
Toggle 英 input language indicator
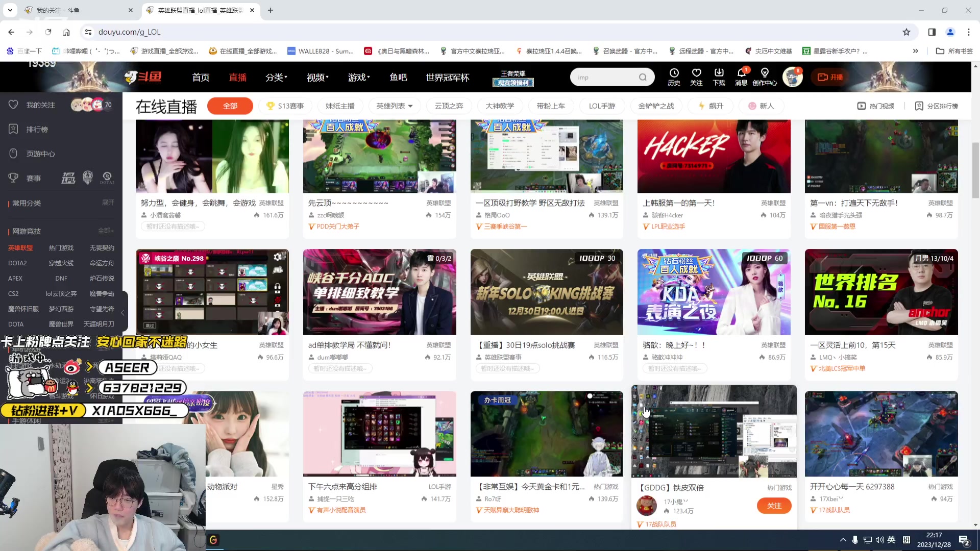click(891, 540)
